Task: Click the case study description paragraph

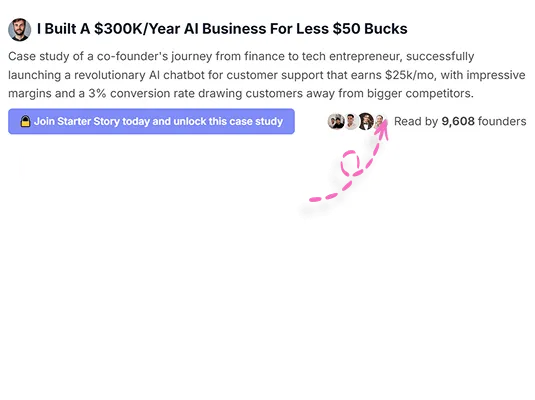Action: click(267, 75)
